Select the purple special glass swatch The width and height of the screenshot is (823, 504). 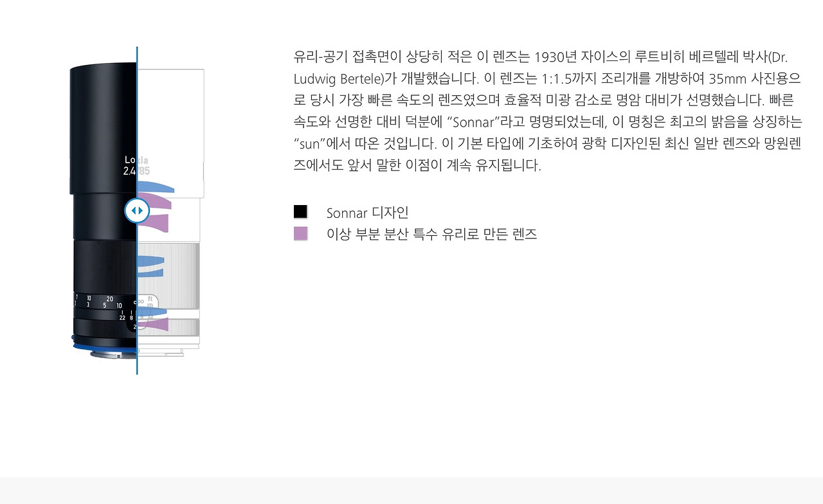pos(300,233)
